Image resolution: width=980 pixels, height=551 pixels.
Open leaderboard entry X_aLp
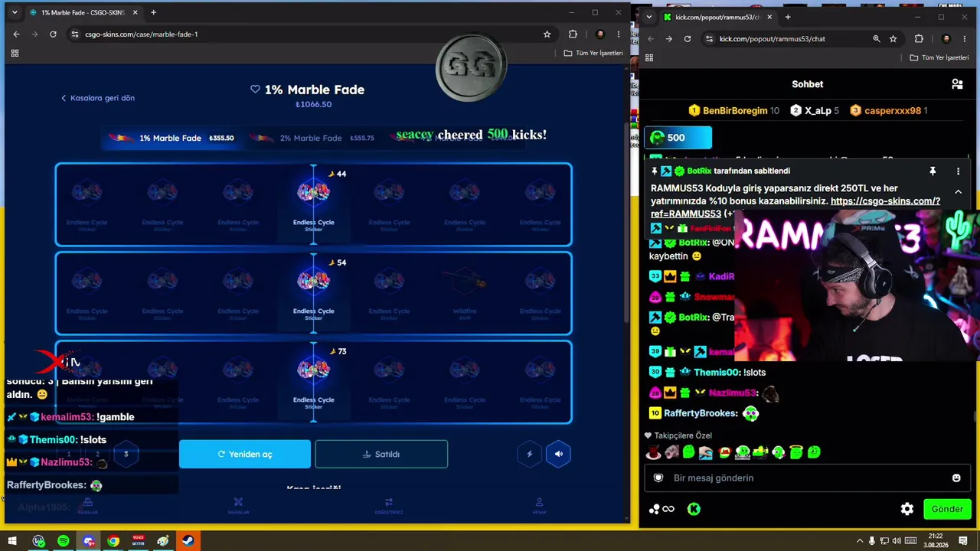tap(815, 110)
